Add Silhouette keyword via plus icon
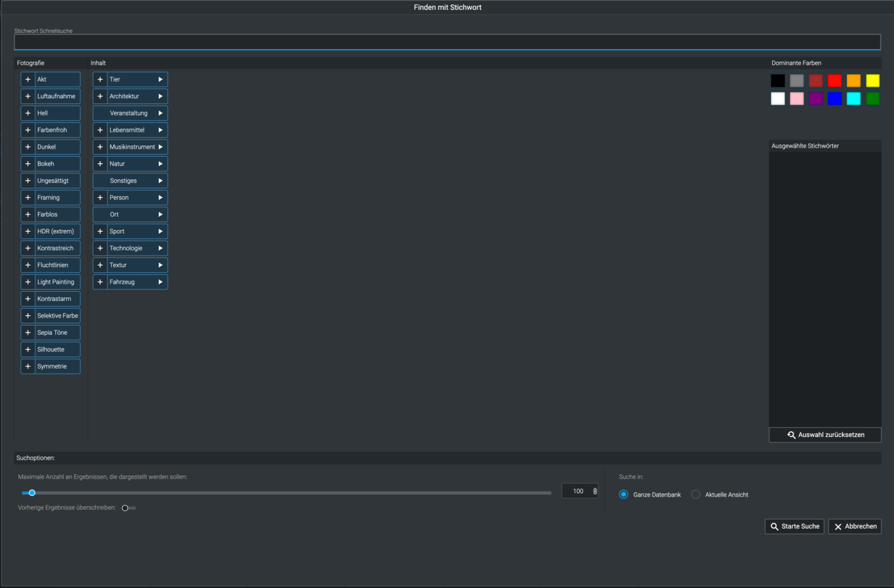Image resolution: width=894 pixels, height=588 pixels. click(x=28, y=349)
